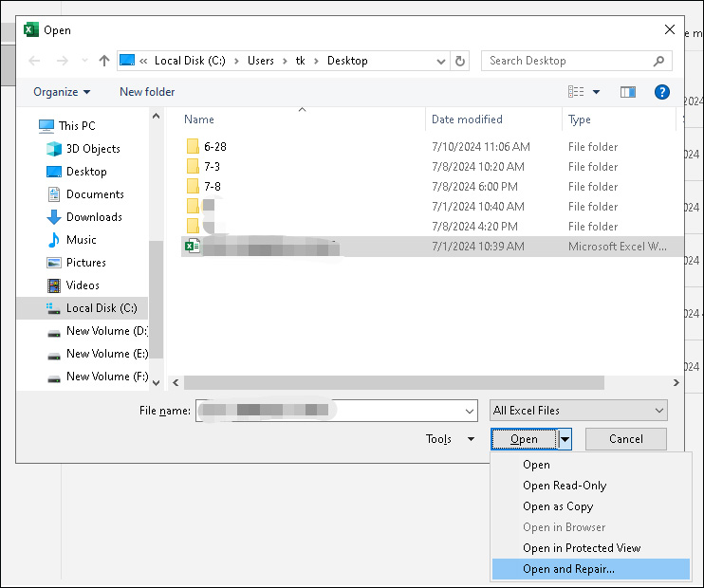Click the main Open button
This screenshot has width=704, height=588.
pos(524,439)
